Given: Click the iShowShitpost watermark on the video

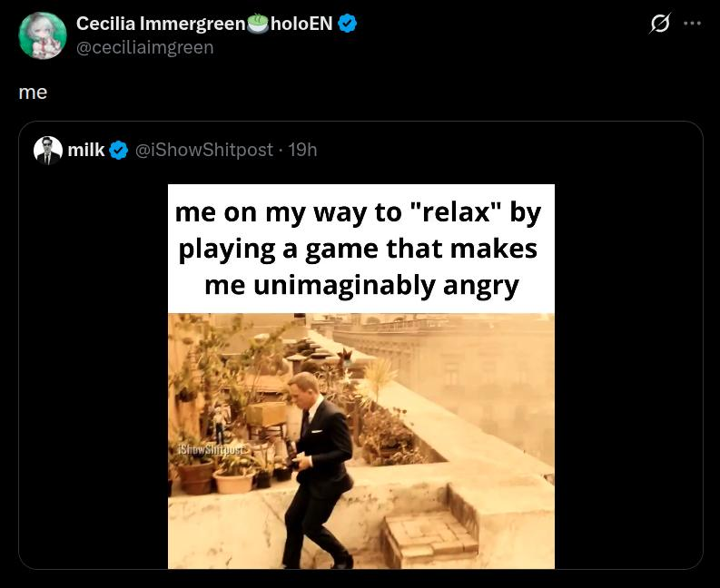Looking at the screenshot, I should pyautogui.click(x=212, y=449).
